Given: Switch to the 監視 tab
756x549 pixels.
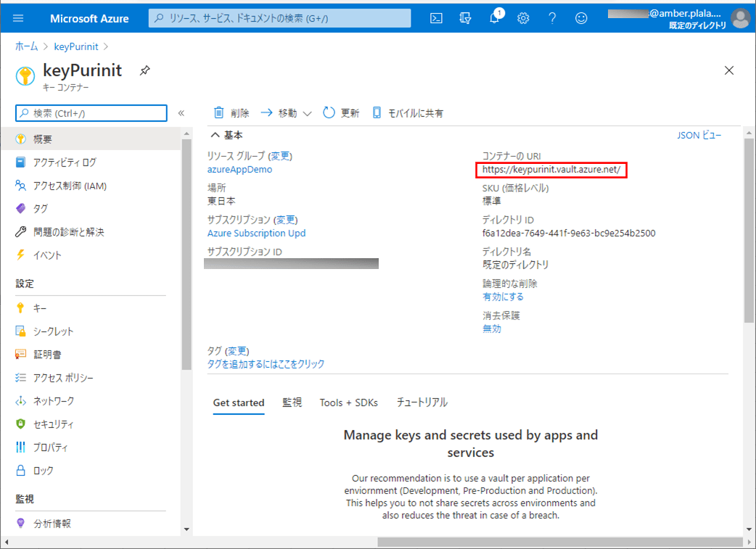Looking at the screenshot, I should (x=292, y=403).
